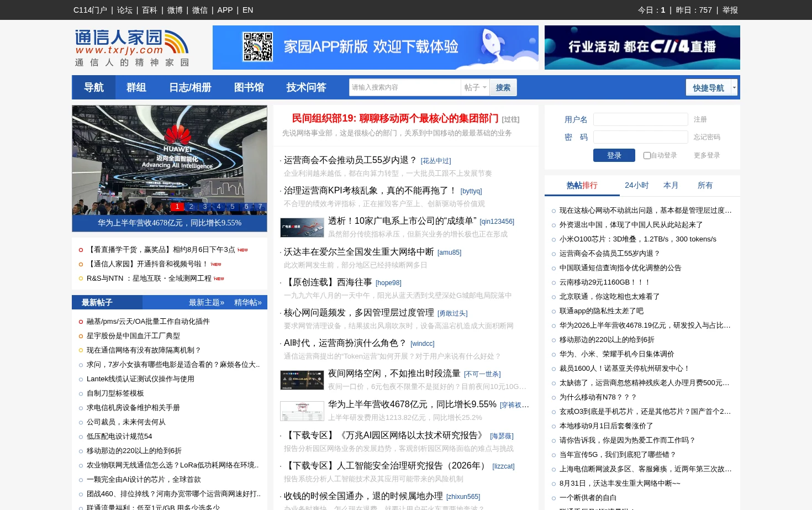Open the 百科 top bar link
812x510 pixels.
pyautogui.click(x=150, y=10)
